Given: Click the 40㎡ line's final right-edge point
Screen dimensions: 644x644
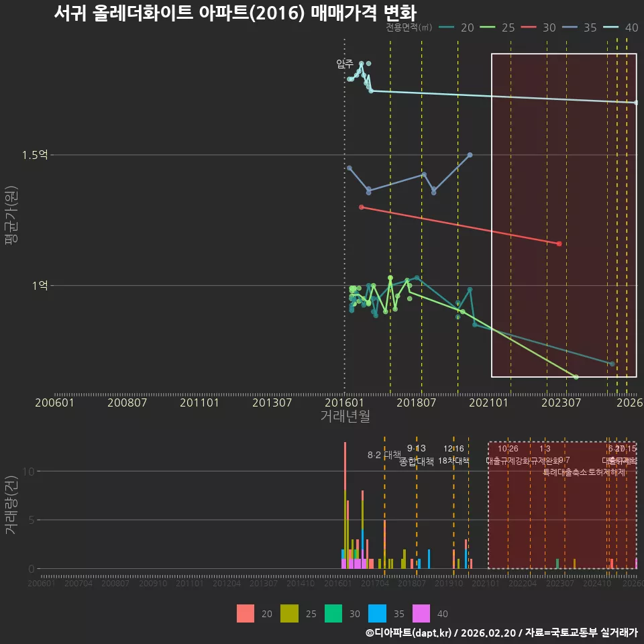Looking at the screenshot, I should [x=636, y=102].
